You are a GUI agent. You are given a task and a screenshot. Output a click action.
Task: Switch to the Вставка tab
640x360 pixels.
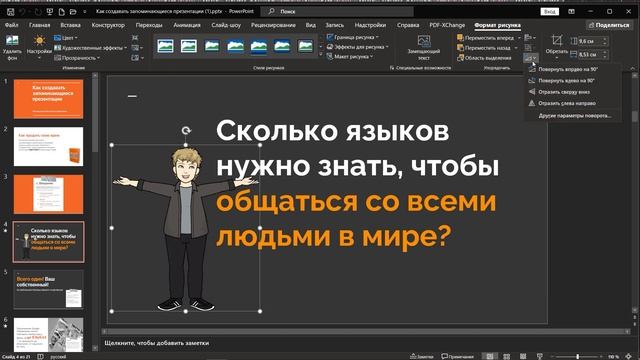71,25
